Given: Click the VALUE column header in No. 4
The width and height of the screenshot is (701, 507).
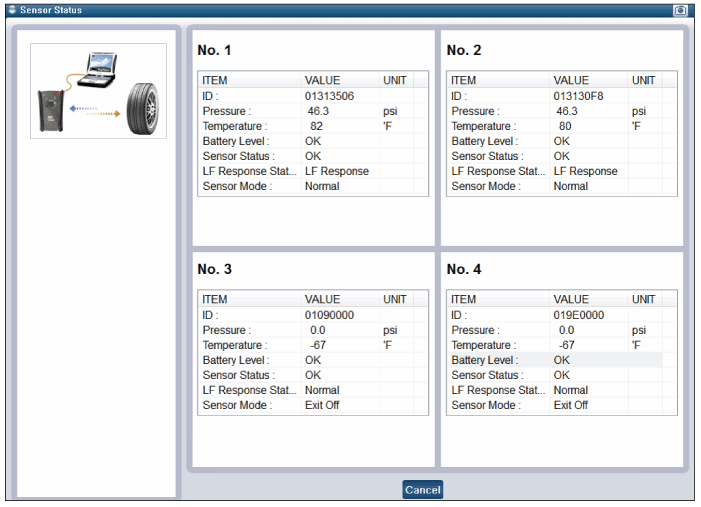Looking at the screenshot, I should point(571,299).
